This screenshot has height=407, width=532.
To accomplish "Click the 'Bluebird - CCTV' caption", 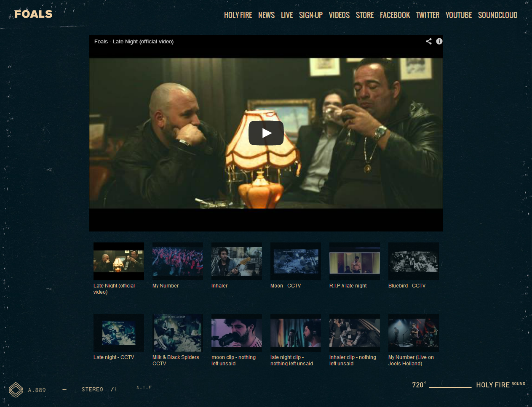I will [x=407, y=286].
